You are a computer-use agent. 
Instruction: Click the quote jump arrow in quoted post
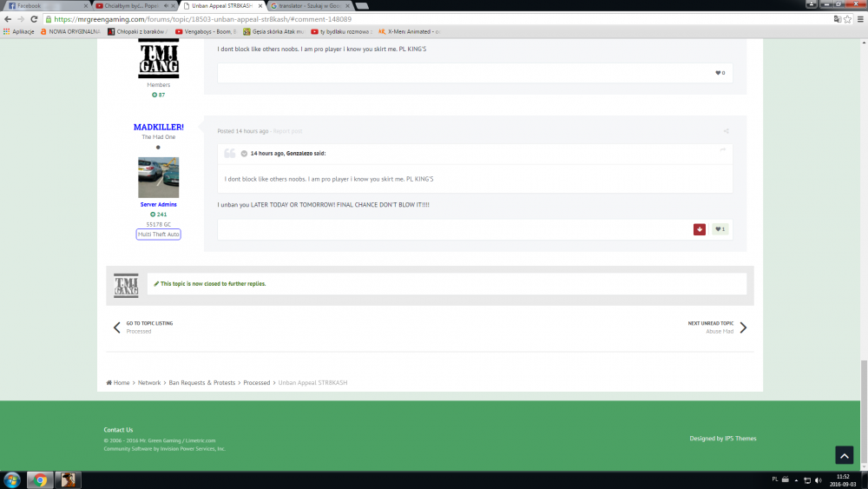point(722,150)
